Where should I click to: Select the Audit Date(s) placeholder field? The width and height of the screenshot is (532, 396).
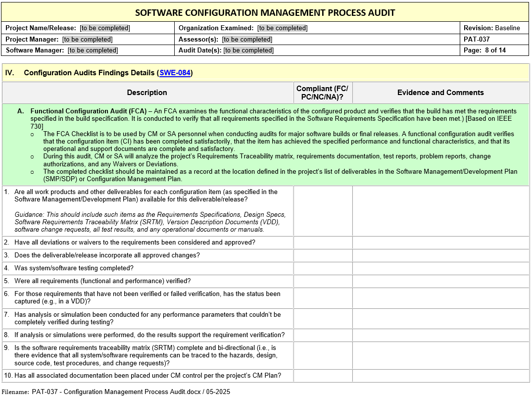point(248,50)
